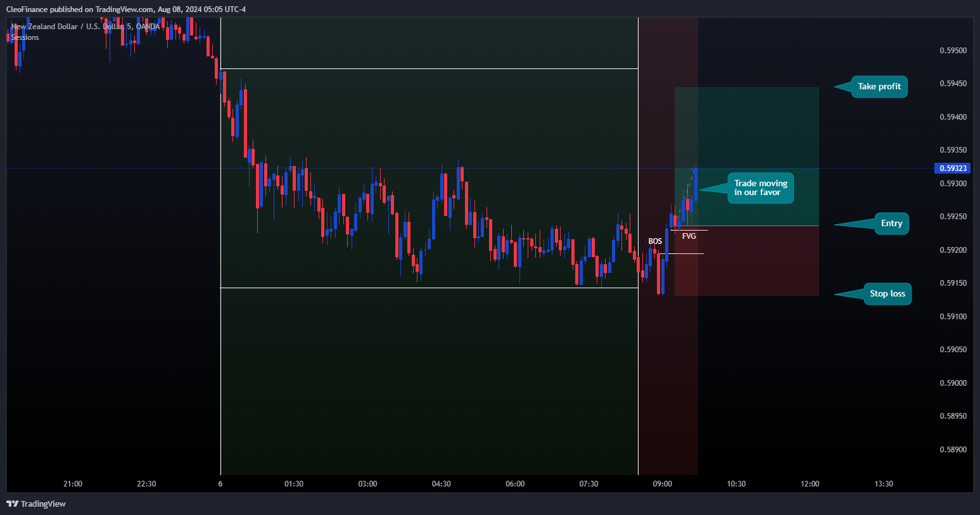
Task: Click the 06:00 time axis label
Action: [515, 484]
